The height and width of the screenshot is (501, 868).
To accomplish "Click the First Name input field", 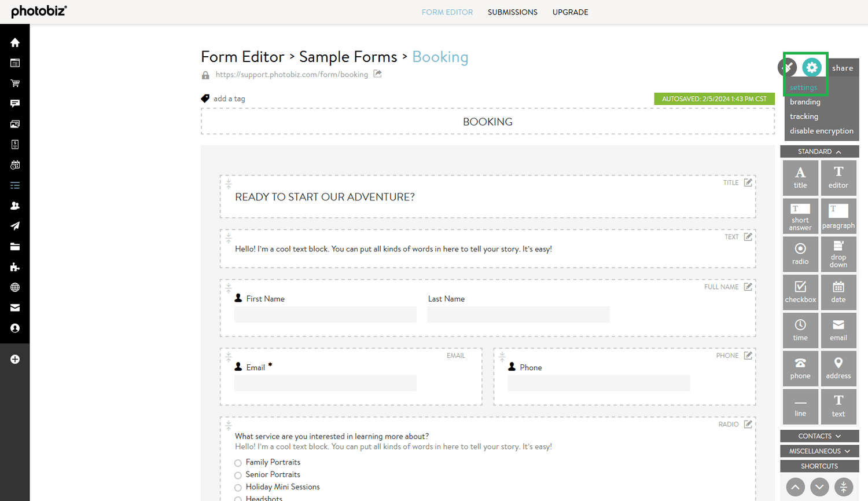I will [x=325, y=314].
